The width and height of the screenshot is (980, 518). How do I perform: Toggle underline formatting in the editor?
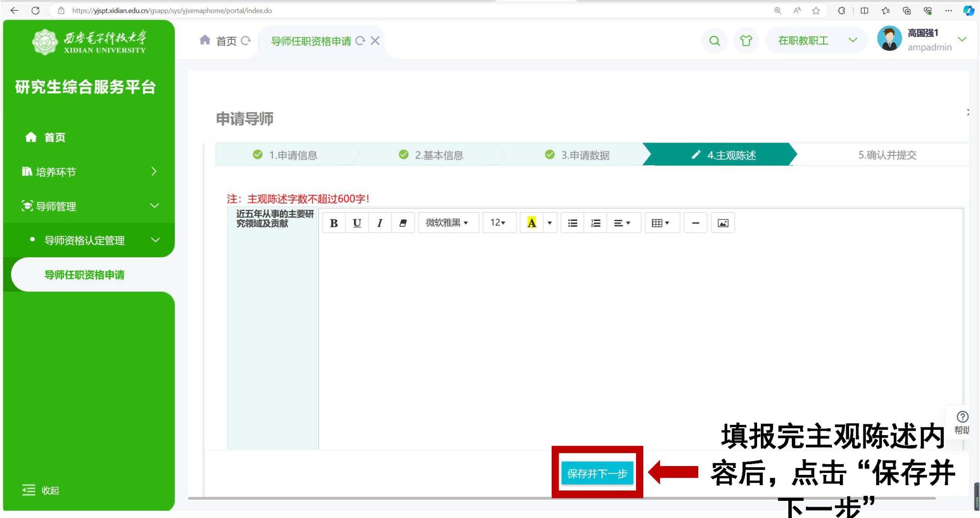[x=357, y=223]
